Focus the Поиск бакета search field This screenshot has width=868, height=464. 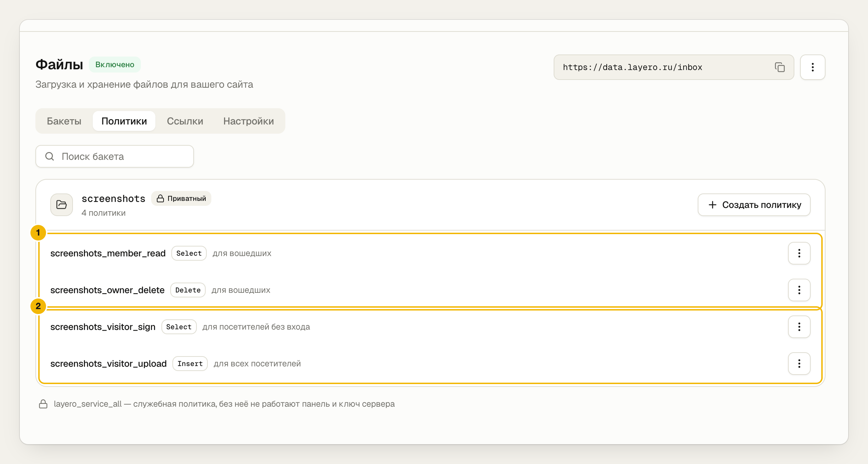[x=115, y=156]
